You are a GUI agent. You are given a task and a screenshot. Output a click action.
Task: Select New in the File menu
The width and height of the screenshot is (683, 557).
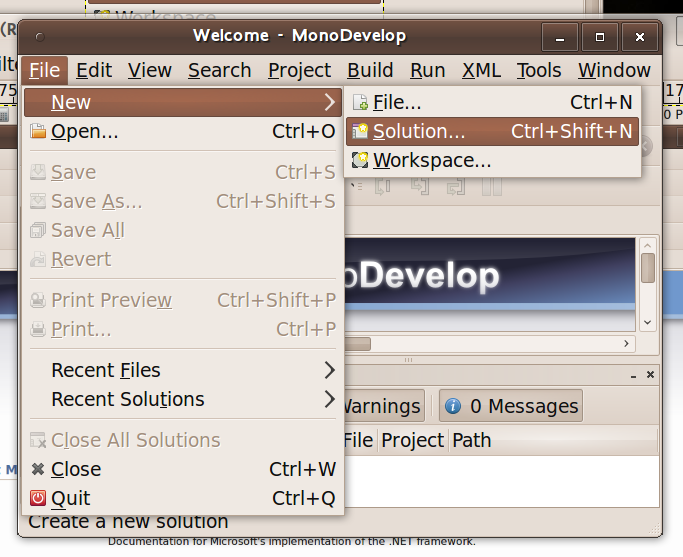(183, 102)
